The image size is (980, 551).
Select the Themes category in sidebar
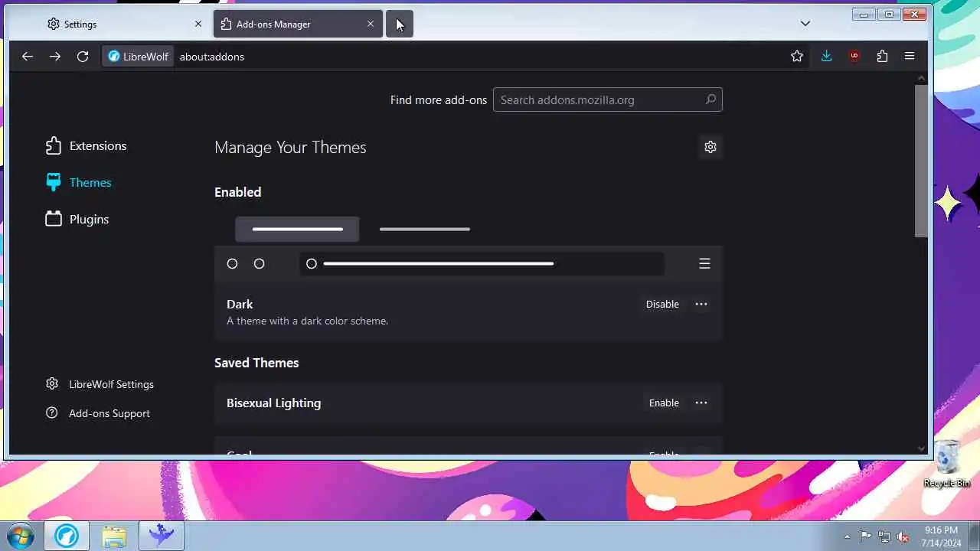pyautogui.click(x=79, y=182)
